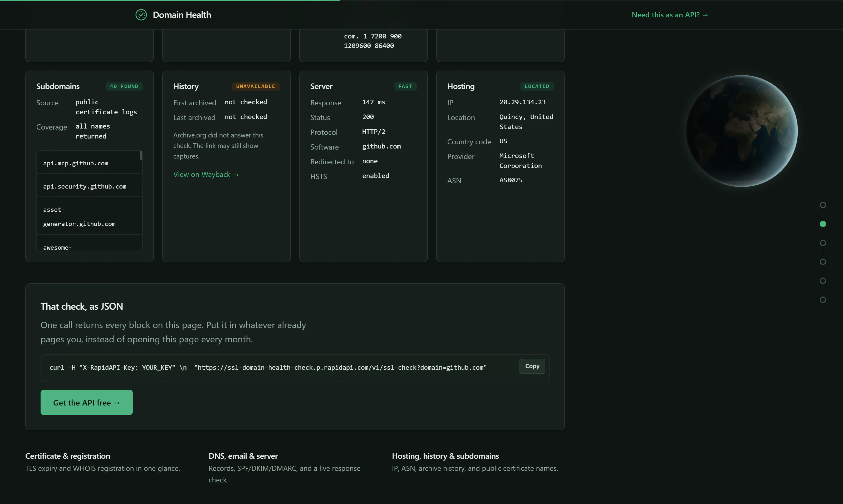
Task: Open the 'View on Wayback' link
Action: click(206, 174)
